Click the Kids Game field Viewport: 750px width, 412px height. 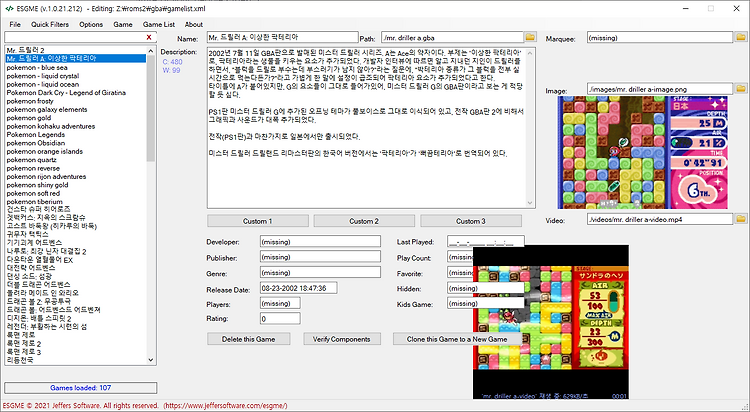(486, 303)
